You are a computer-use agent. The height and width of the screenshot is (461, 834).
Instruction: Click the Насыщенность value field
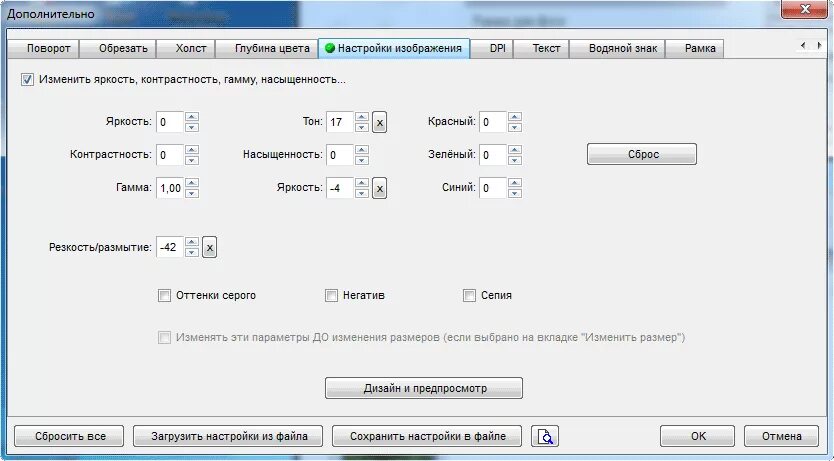tap(340, 155)
